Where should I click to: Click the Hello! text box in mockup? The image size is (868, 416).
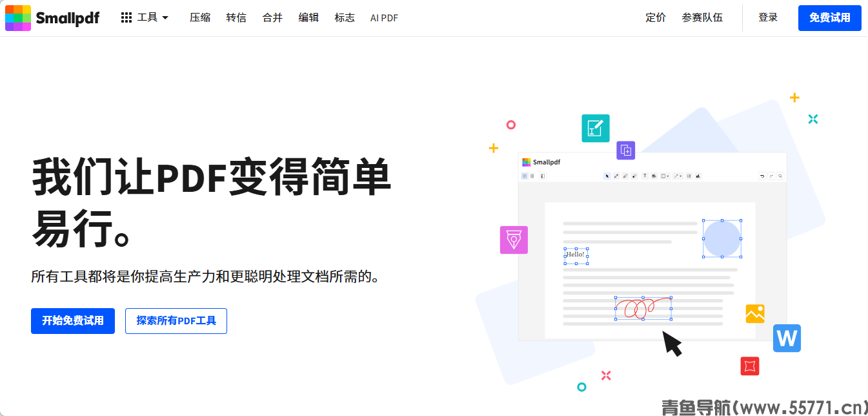pyautogui.click(x=576, y=256)
